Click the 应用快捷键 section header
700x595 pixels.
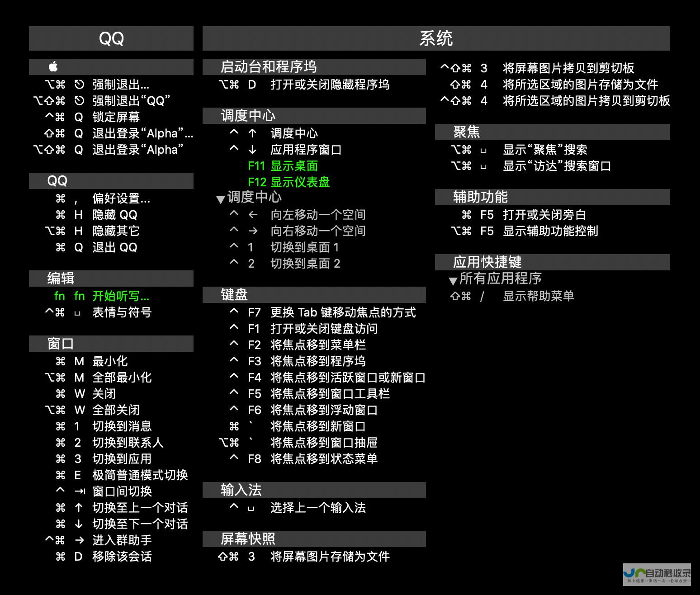click(x=553, y=262)
